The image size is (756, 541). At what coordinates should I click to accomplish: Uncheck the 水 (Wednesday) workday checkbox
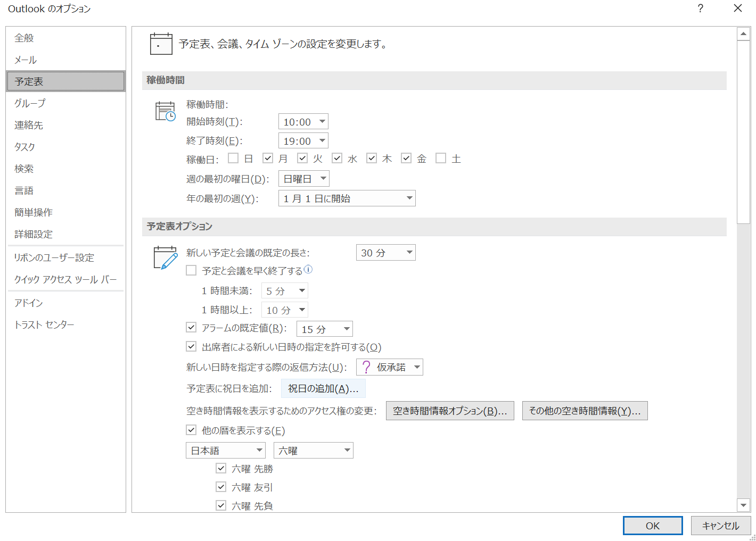pos(337,158)
